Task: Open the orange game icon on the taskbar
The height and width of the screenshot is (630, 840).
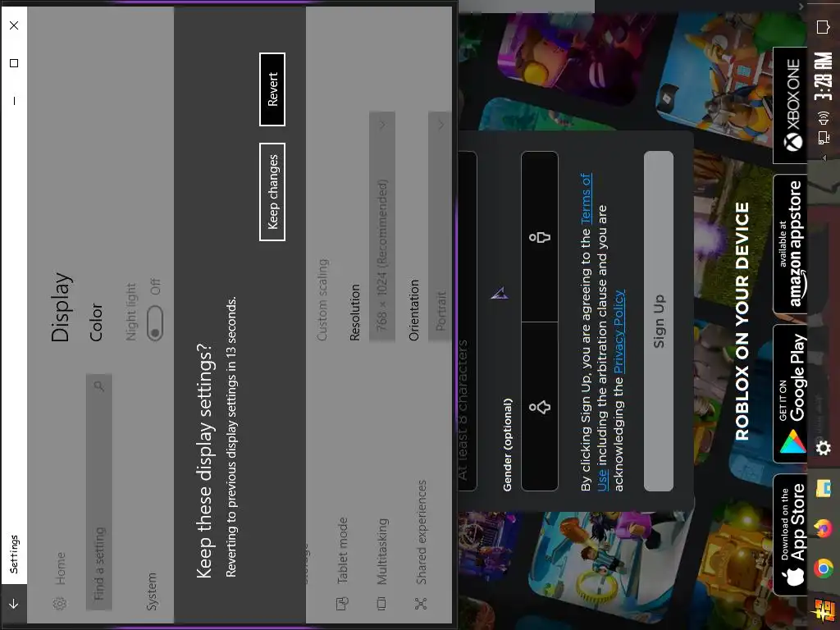Action: coord(824,609)
